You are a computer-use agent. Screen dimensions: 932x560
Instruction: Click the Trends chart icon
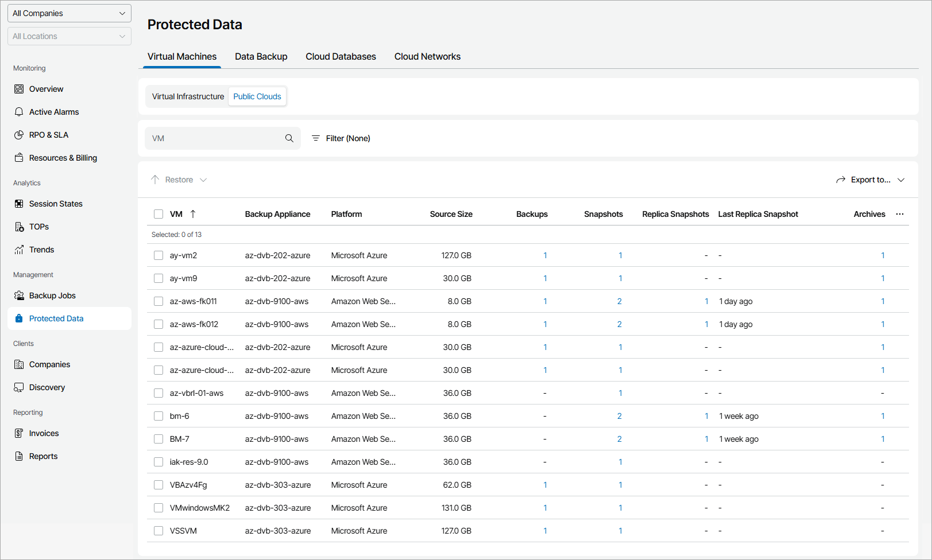tap(19, 250)
